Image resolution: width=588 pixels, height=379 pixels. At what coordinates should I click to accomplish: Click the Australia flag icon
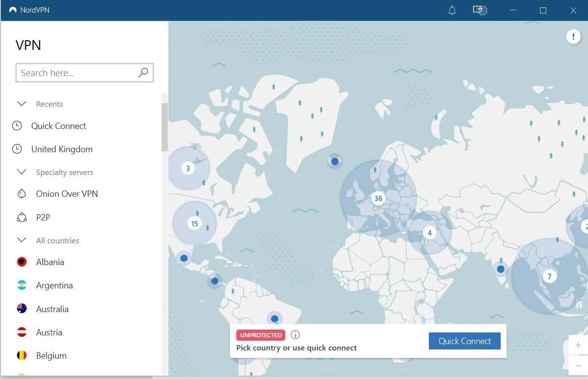[22, 309]
